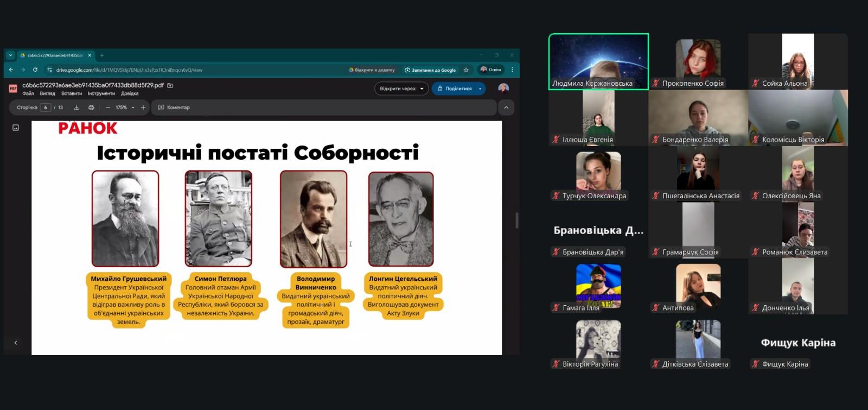The height and width of the screenshot is (410, 868).
Task: Open the Chrome three-dot menu
Action: [512, 70]
